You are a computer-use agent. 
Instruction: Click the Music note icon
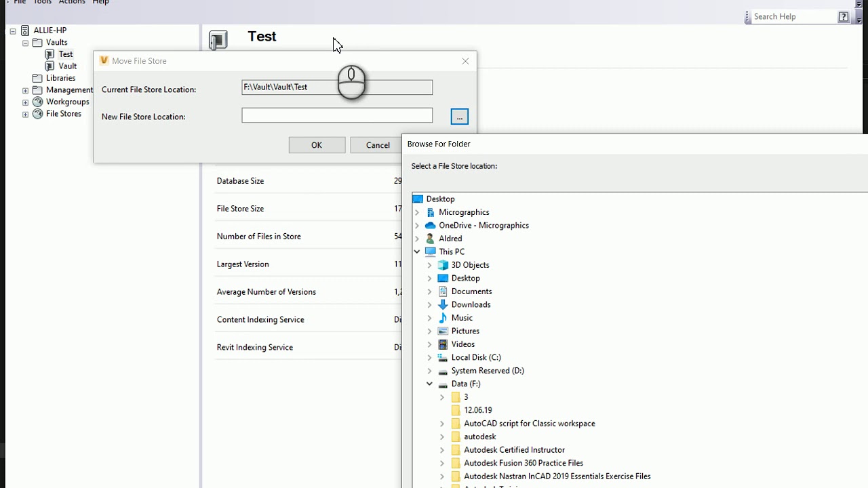point(443,318)
